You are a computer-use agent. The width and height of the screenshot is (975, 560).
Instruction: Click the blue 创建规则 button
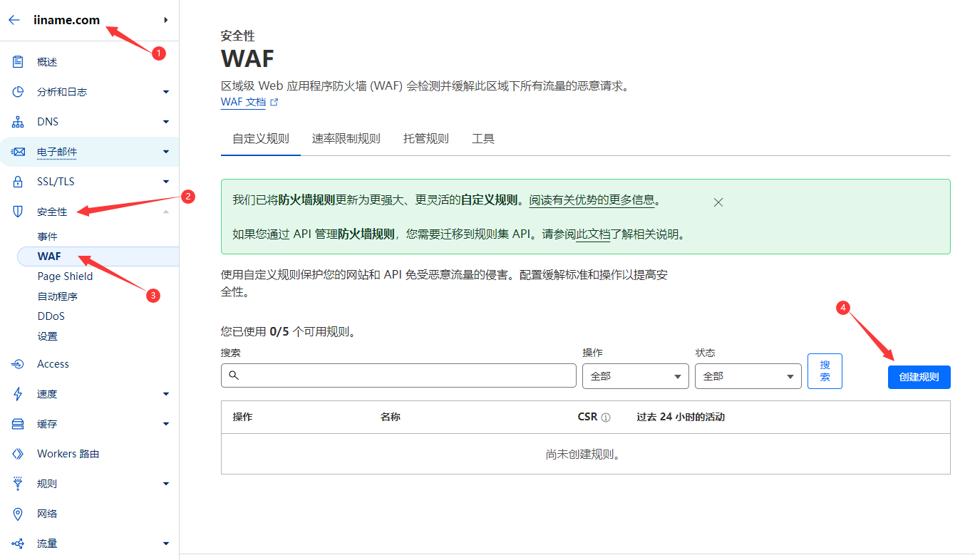pyautogui.click(x=919, y=377)
